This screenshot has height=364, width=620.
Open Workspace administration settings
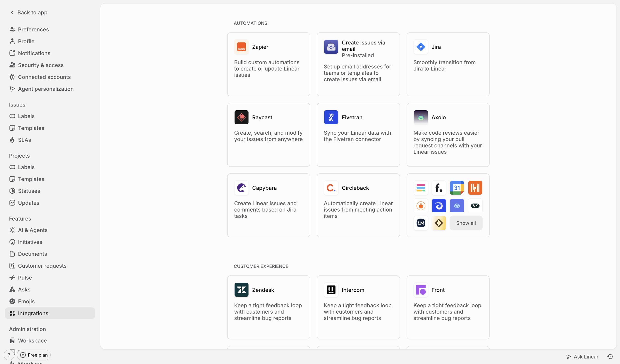click(x=50, y=341)
